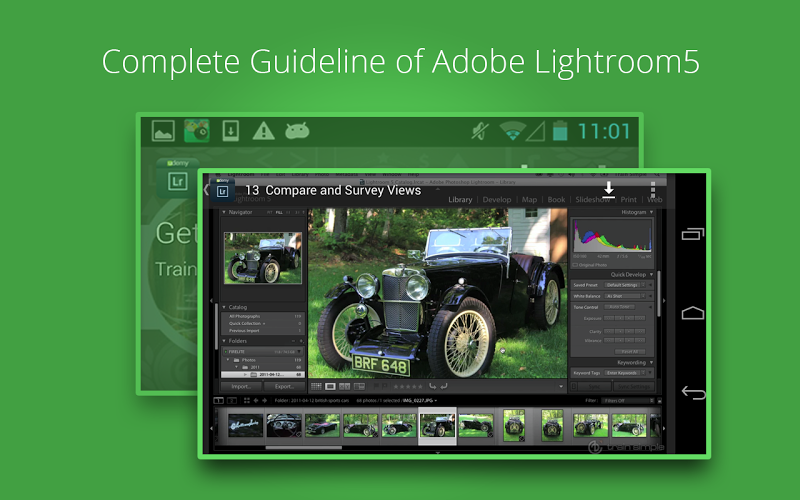Switch to survey view in the toolbar
Image resolution: width=800 pixels, height=500 pixels.
tap(360, 387)
